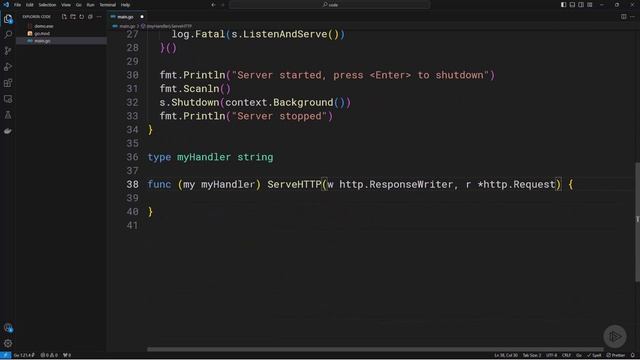Viewport: 640px width, 360px height.
Task: Click the editor vertical scrollbar thumb
Action: pyautogui.click(x=637, y=222)
